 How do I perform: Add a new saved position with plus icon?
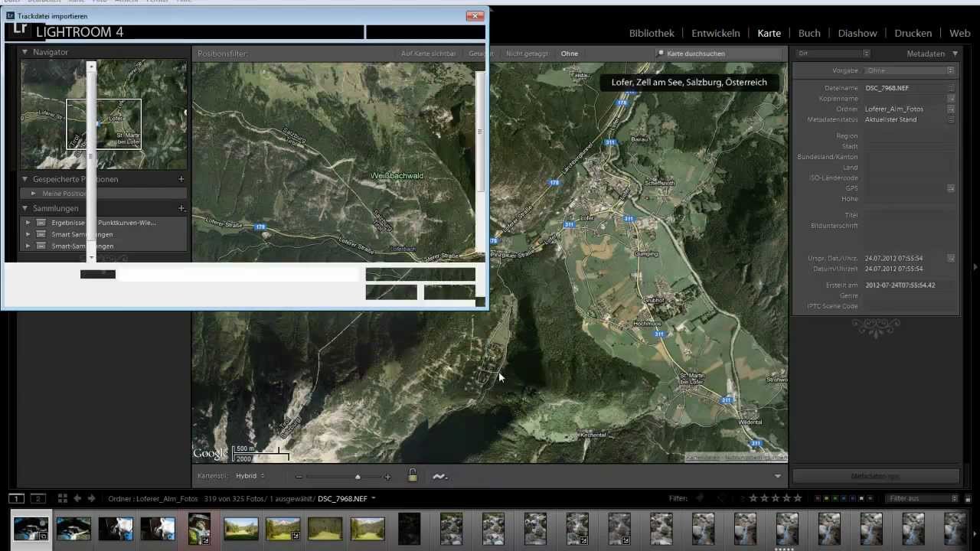click(181, 179)
